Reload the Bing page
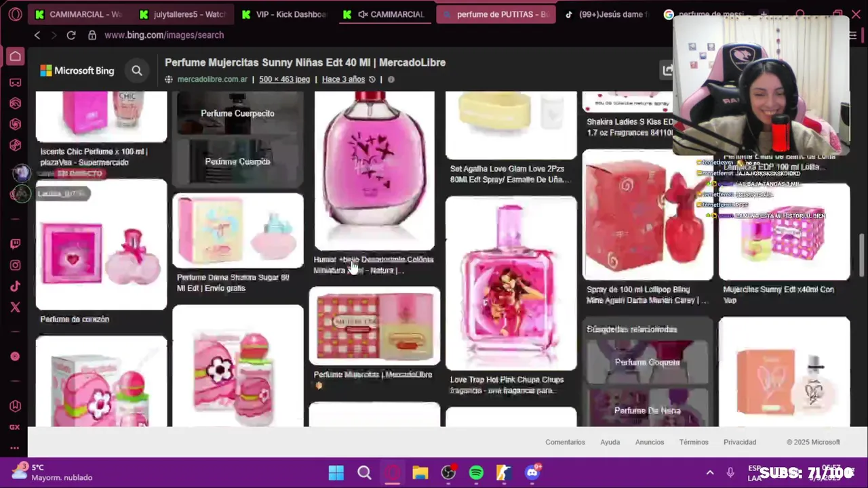This screenshot has width=868, height=488. pos(71,35)
